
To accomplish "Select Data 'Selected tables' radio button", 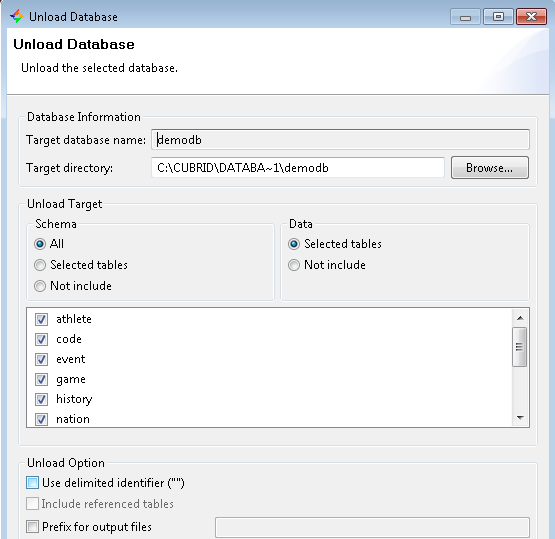I will click(x=294, y=244).
